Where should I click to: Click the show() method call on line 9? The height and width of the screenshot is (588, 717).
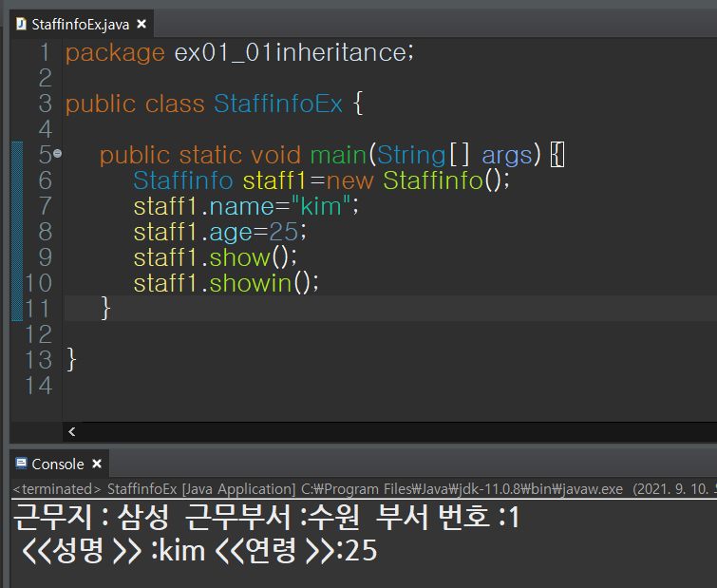[x=249, y=257]
